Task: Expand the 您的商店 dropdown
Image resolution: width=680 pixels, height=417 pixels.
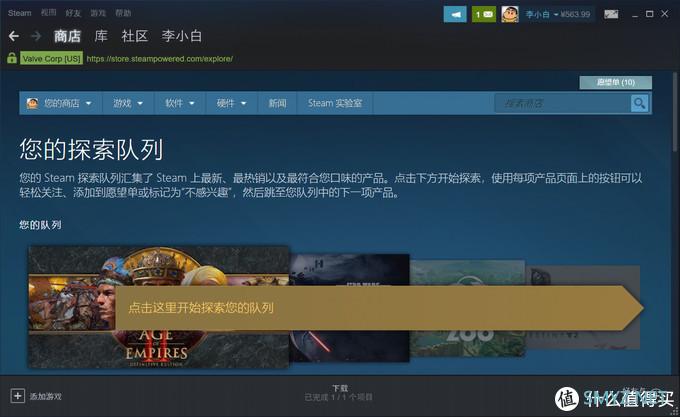Action: coord(61,103)
